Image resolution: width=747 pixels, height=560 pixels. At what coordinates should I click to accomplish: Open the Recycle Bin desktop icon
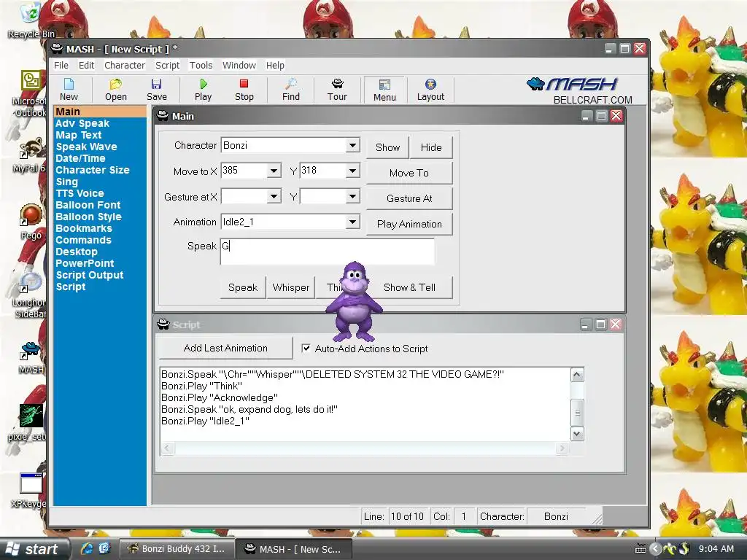[x=31, y=20]
